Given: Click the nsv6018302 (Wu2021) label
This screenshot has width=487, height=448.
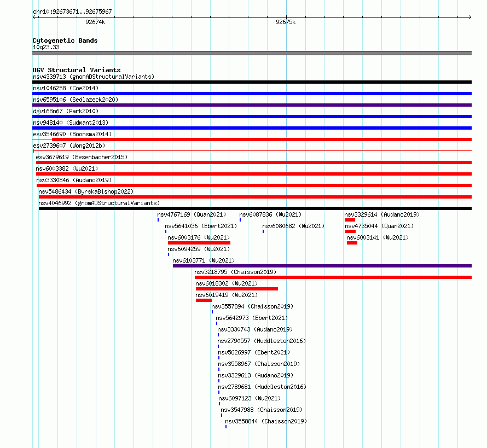Looking at the screenshot, I should coord(227,283).
